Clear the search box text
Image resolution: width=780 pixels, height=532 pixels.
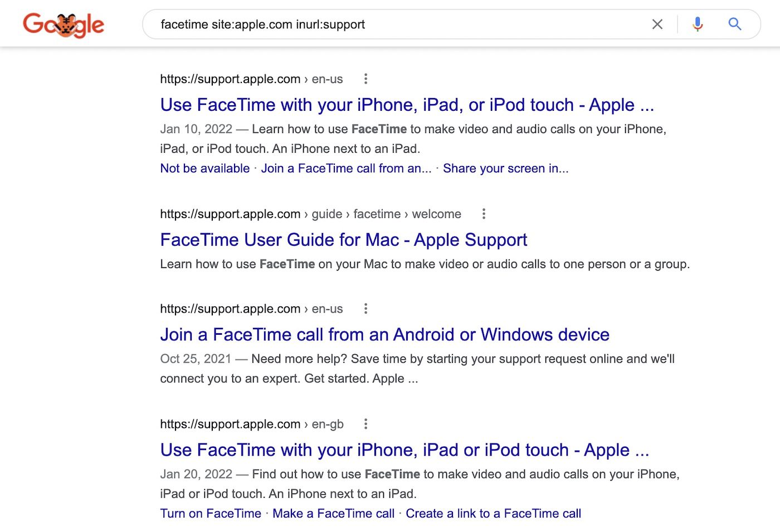pos(657,25)
